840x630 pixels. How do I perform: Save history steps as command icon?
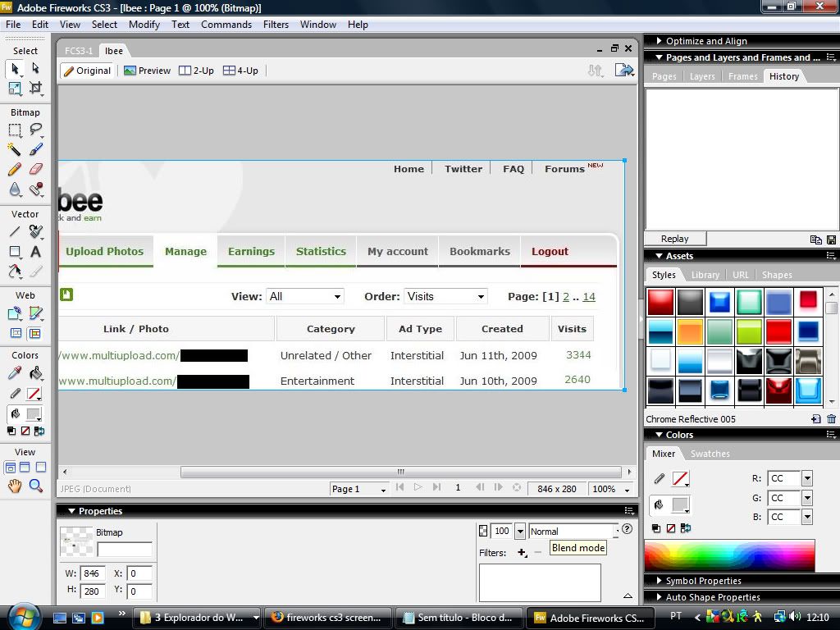pos(832,240)
